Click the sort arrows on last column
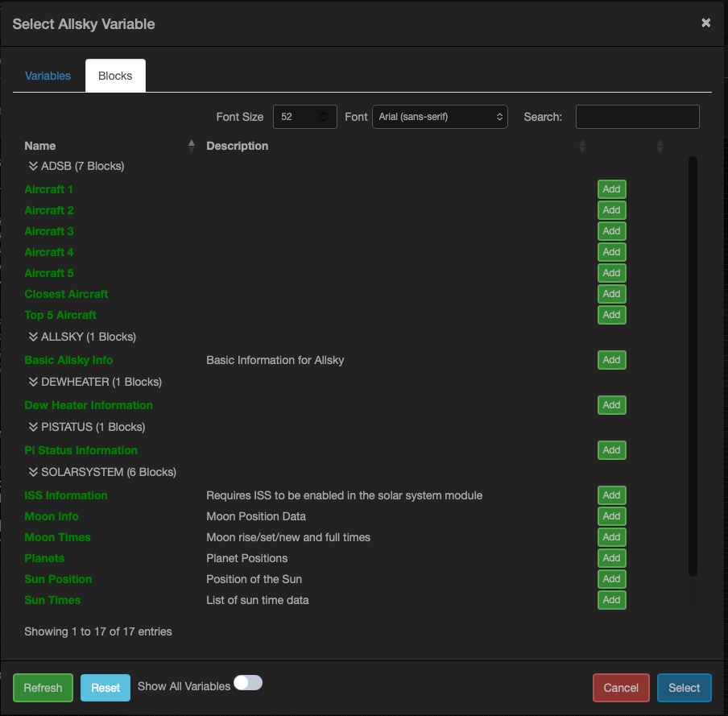Viewport: 728px width, 716px height. (660, 146)
